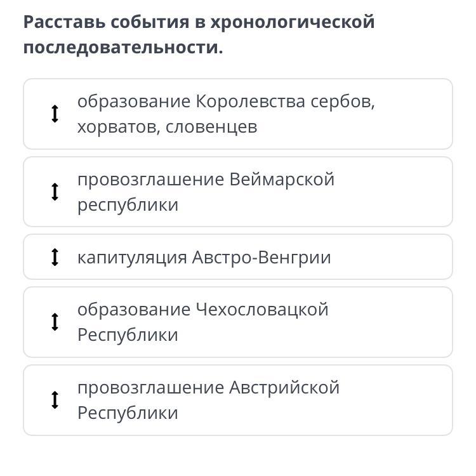Click the word 'Веймарской' in second item
Viewport: 476px width, 476px height.
click(282, 179)
